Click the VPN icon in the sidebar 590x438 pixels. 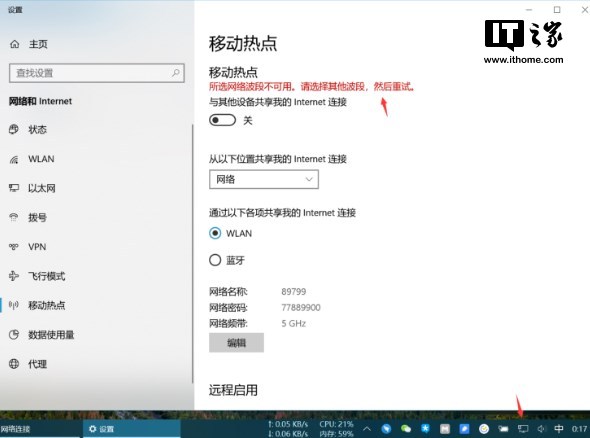14,247
